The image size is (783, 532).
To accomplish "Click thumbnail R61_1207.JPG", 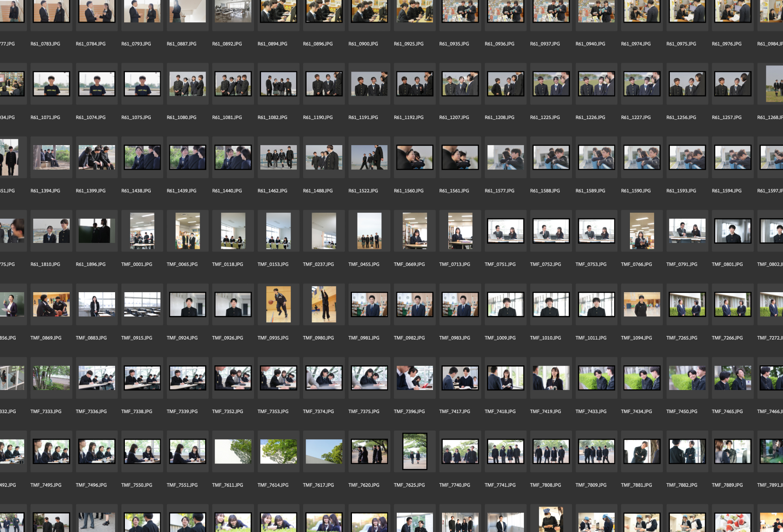I will pyautogui.click(x=460, y=84).
